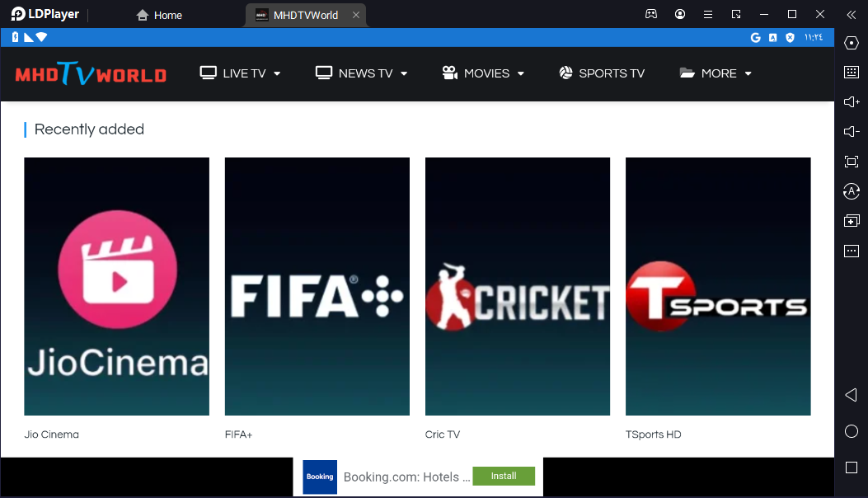Go to the SPORTS TV section
This screenshot has height=498, width=868.
(x=602, y=73)
